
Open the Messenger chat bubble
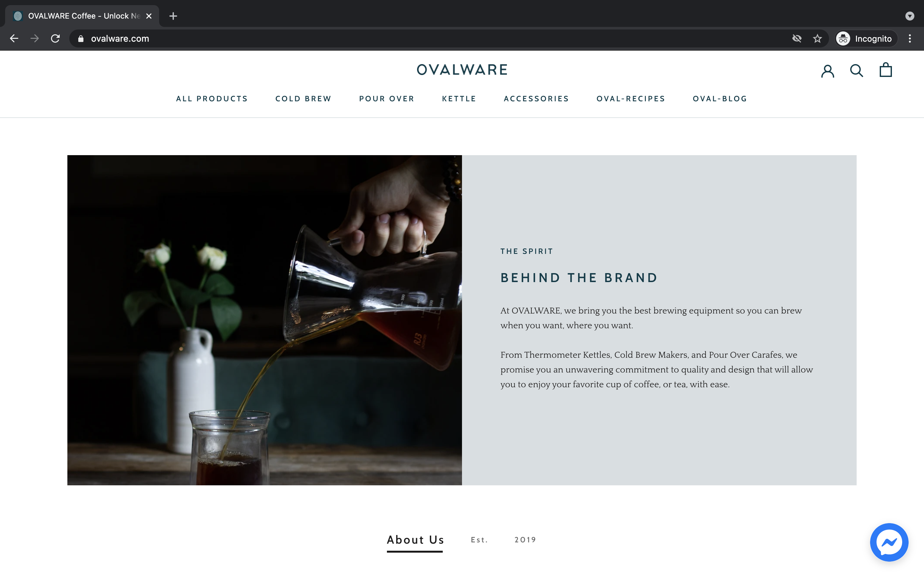[x=889, y=542]
